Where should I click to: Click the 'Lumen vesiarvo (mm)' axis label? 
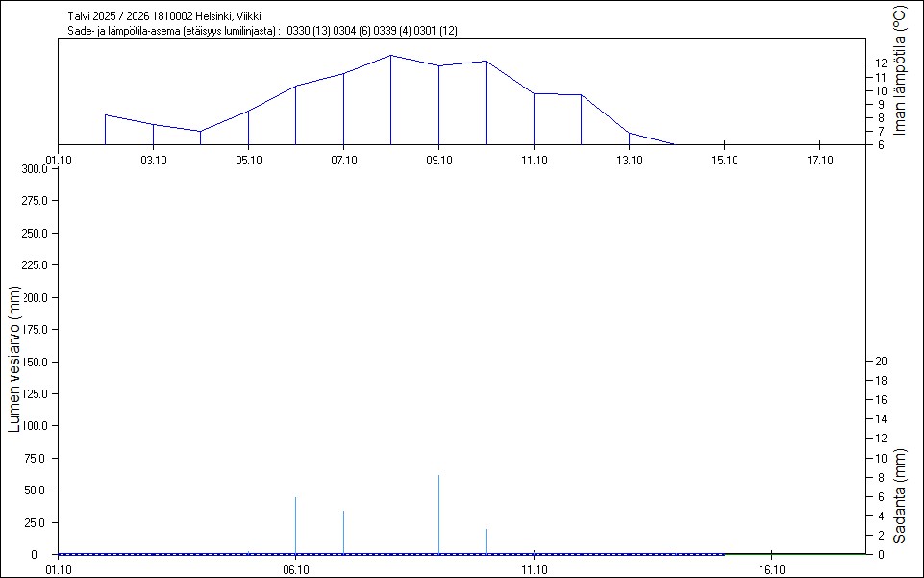tap(14, 358)
